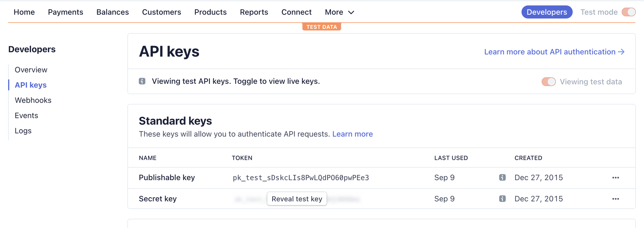This screenshot has width=644, height=228.
Task: Click info icon in Secret key row
Action: 502,199
